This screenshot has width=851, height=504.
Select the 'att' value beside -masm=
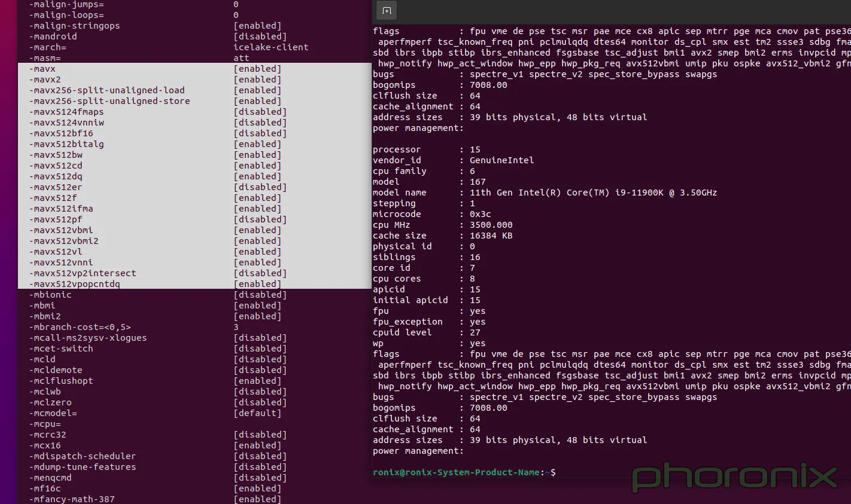242,58
